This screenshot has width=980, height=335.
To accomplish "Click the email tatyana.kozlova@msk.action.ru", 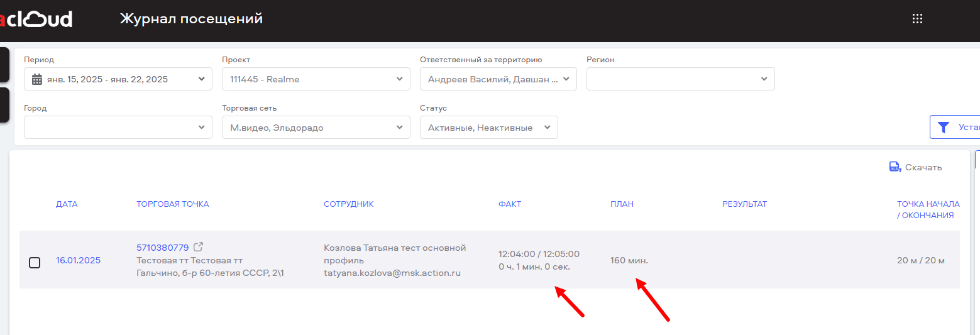I will tap(392, 273).
